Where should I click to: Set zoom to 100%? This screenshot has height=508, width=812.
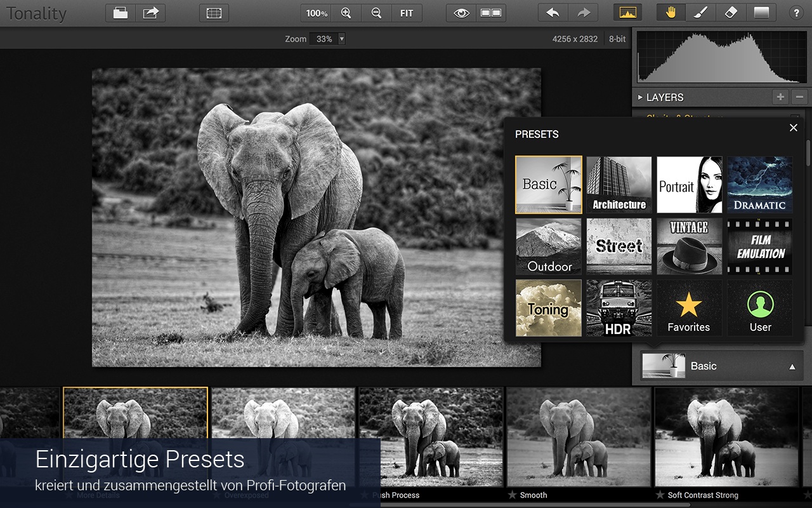point(316,13)
